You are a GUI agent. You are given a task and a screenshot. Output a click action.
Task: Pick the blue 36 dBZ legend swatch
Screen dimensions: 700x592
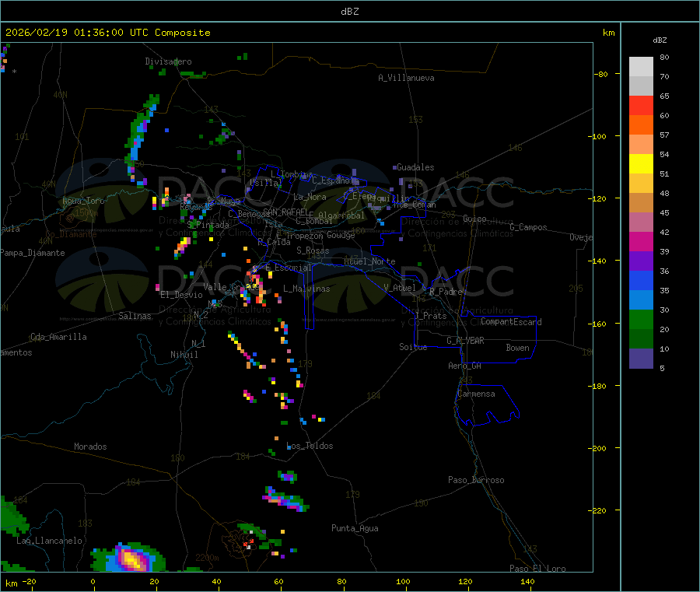pos(641,280)
